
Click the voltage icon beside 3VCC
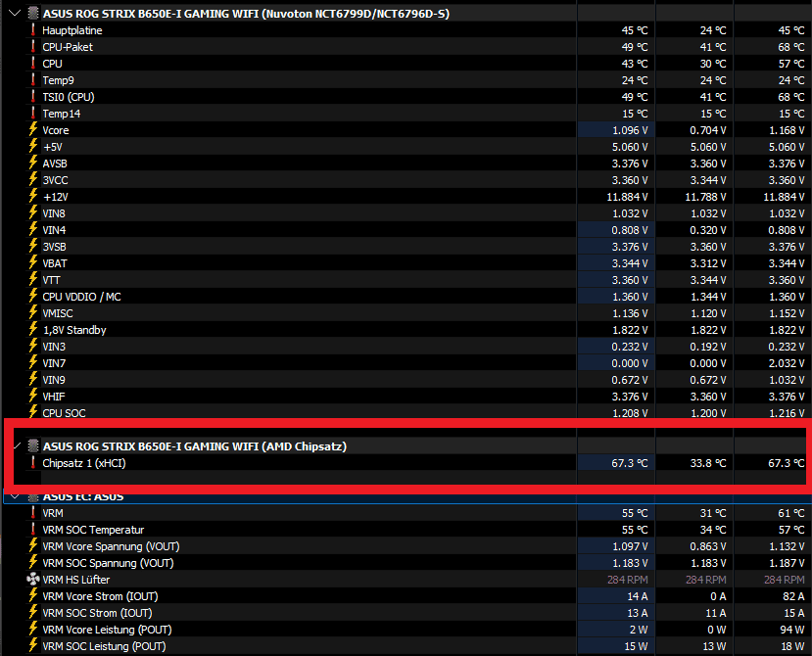pyautogui.click(x=33, y=179)
